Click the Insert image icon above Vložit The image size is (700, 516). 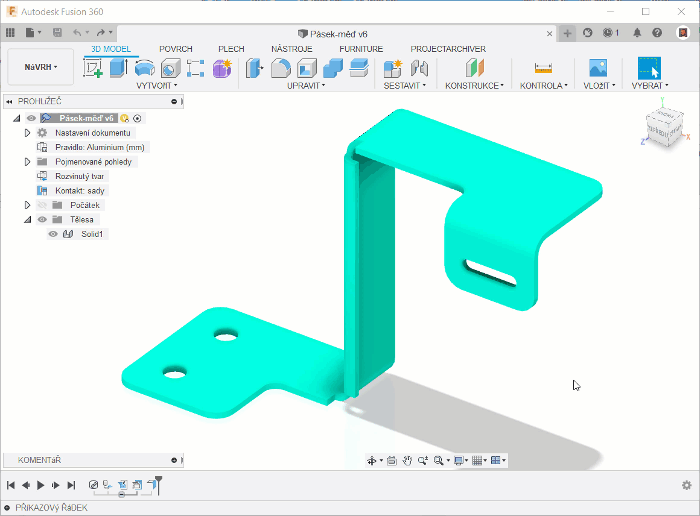[598, 68]
